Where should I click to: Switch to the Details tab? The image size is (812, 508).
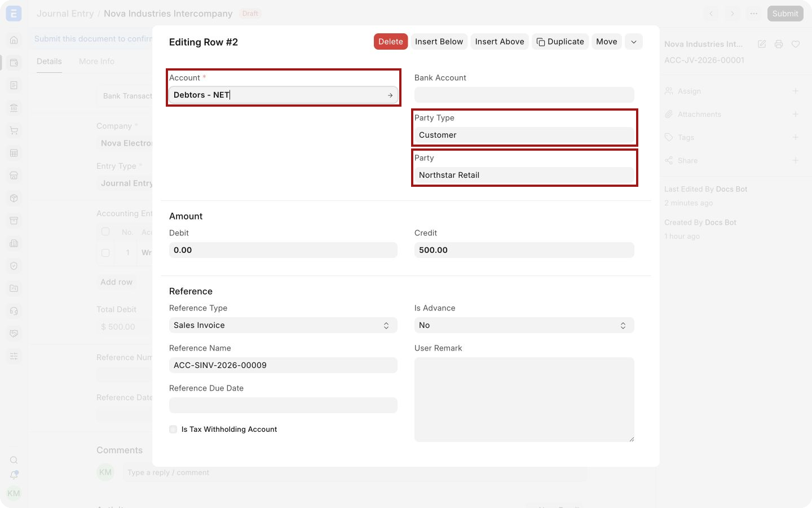[49, 62]
